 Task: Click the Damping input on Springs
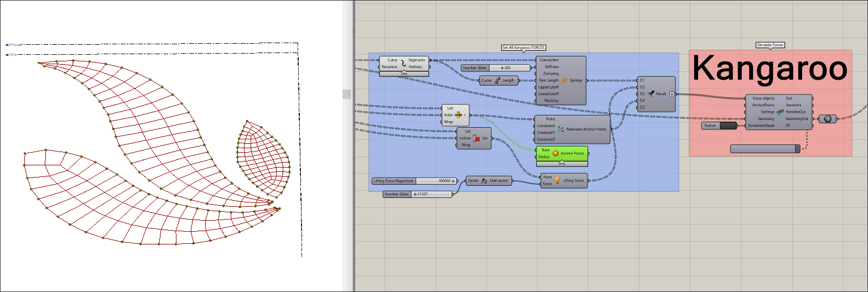click(551, 74)
